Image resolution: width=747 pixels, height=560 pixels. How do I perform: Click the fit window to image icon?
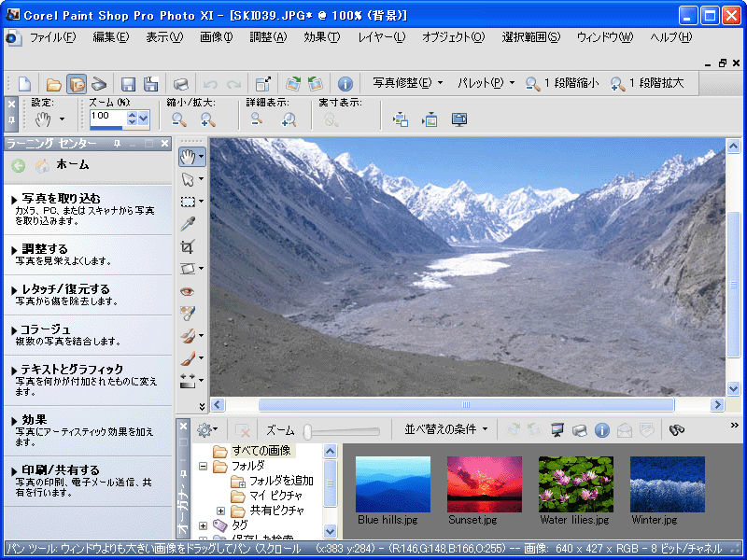tap(401, 119)
